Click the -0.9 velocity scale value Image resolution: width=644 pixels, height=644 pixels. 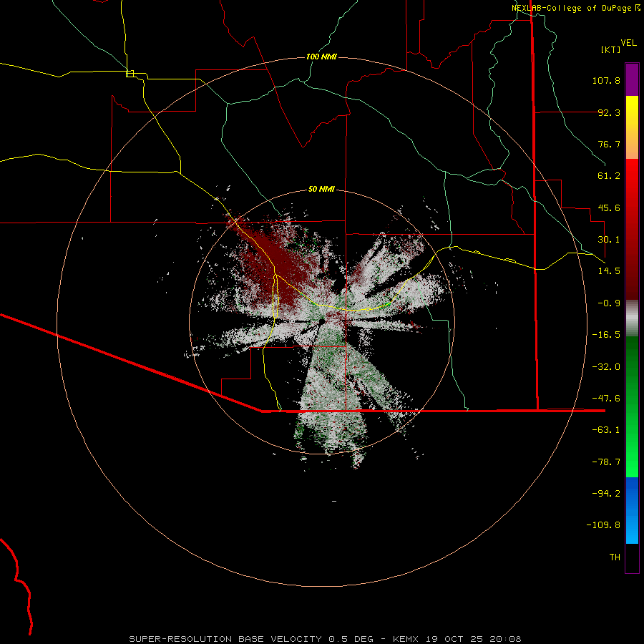pos(609,303)
